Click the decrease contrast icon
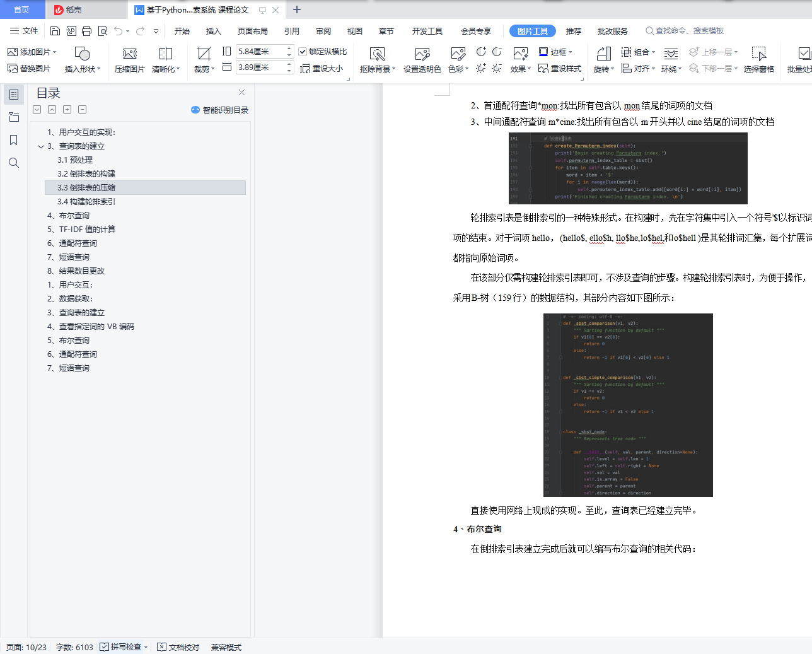The image size is (812, 654). pyautogui.click(x=497, y=52)
